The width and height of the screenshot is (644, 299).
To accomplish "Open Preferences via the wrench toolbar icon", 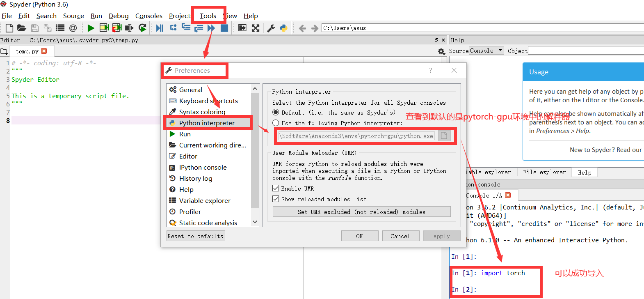I will coord(271,28).
